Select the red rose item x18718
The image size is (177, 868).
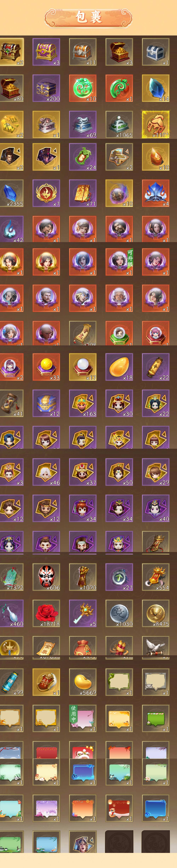click(x=46, y=613)
